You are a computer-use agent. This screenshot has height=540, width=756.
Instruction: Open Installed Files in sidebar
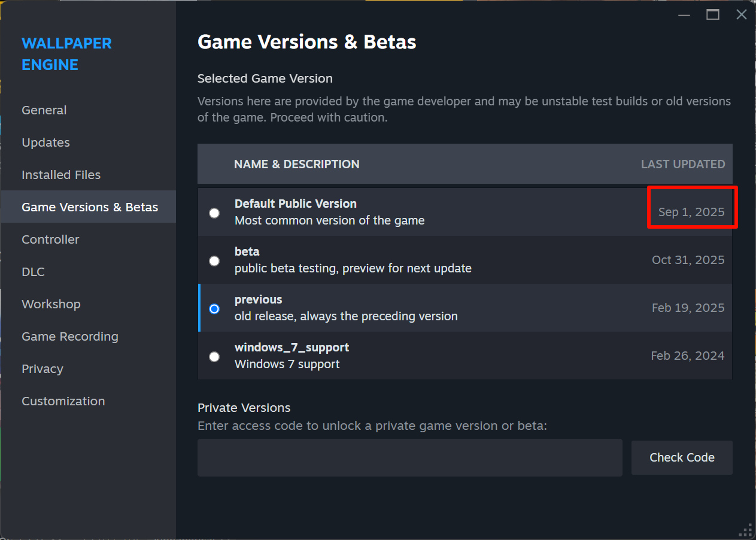tap(61, 175)
